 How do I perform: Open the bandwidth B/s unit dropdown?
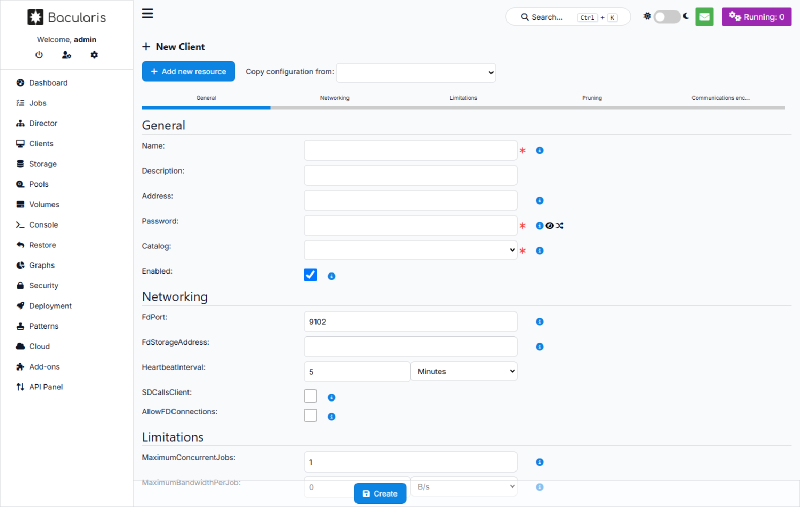click(x=464, y=487)
